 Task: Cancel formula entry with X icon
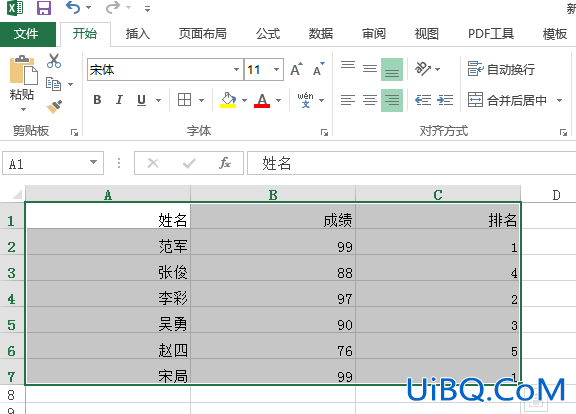coord(153,163)
